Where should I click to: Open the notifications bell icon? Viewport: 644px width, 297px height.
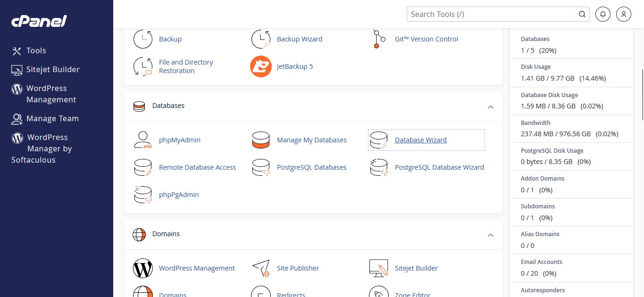pyautogui.click(x=603, y=14)
